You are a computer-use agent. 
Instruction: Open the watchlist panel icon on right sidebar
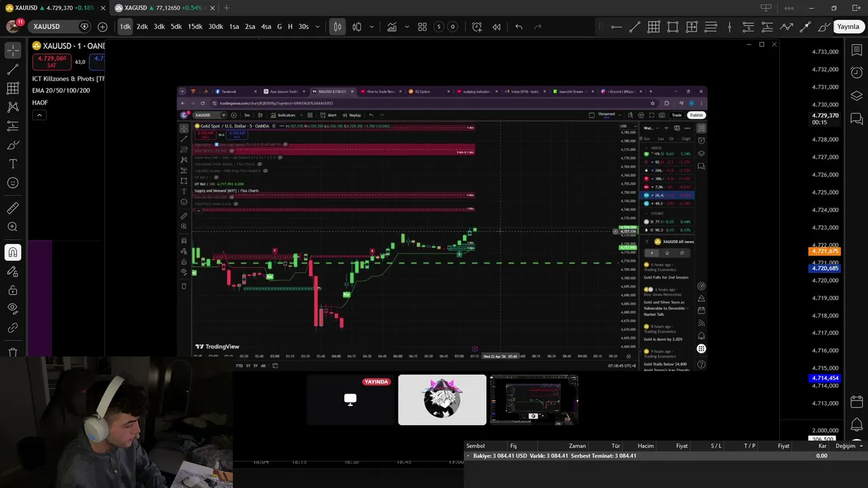[856, 50]
